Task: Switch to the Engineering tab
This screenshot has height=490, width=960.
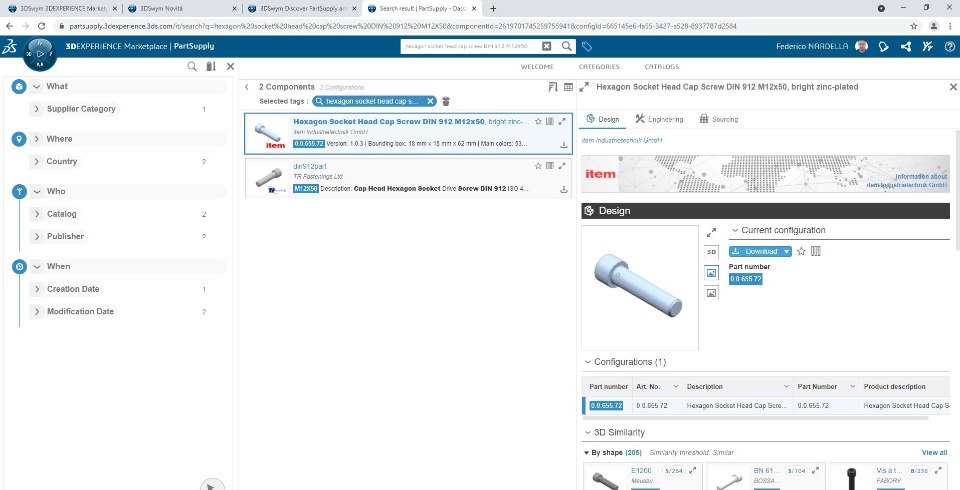Action: tap(659, 119)
